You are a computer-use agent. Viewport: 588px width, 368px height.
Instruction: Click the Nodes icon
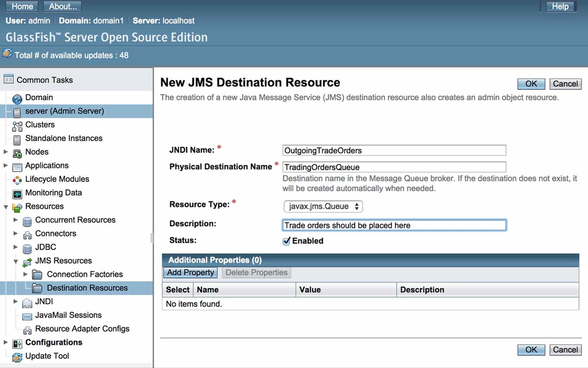(x=17, y=153)
